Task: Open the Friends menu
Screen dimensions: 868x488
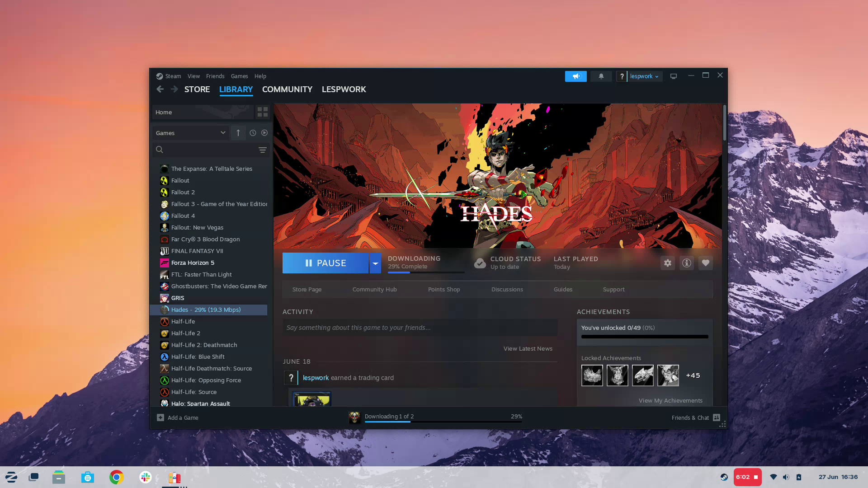Action: coord(215,76)
